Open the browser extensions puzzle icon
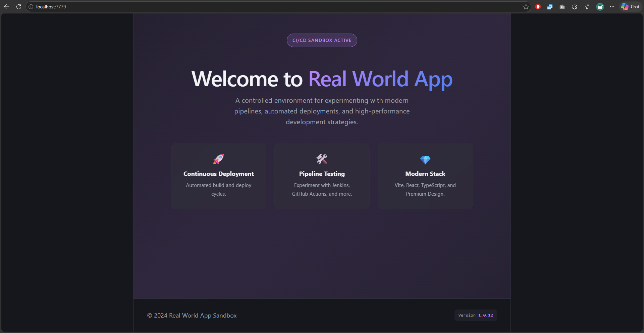The width and height of the screenshot is (644, 333). (574, 7)
